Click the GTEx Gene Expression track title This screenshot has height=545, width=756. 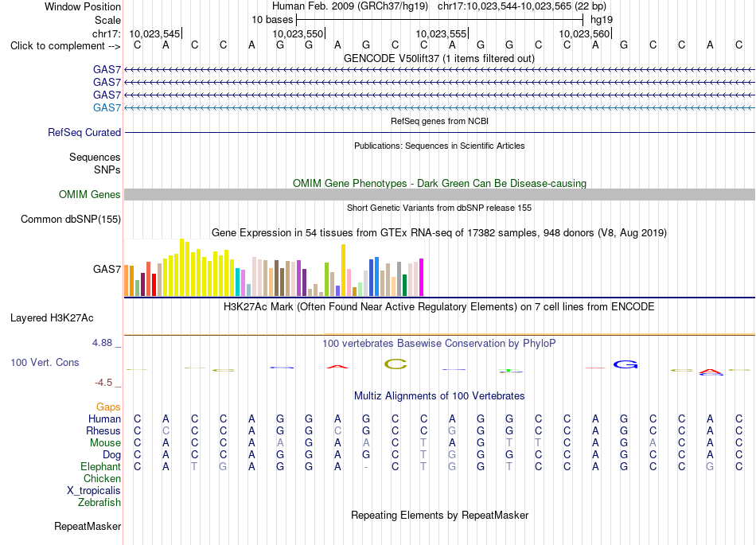[439, 233]
